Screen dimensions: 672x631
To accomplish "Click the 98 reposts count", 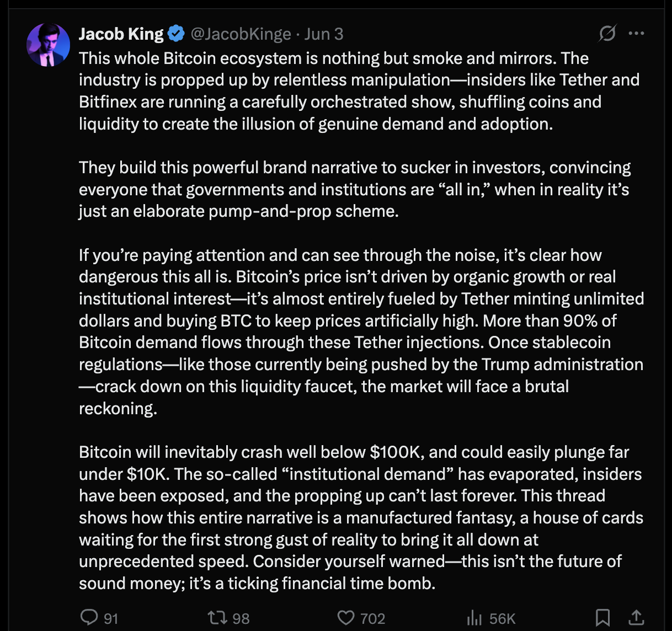I will coord(241,618).
